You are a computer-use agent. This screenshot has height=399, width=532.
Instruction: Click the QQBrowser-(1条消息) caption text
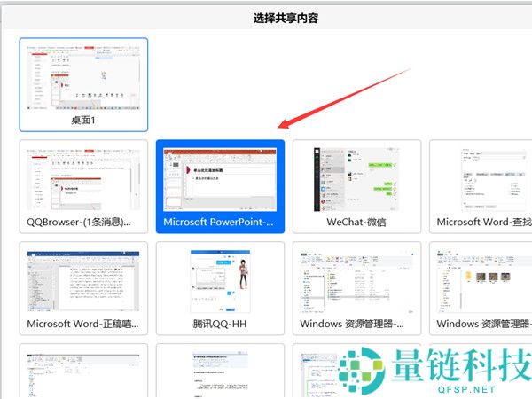[x=83, y=222]
